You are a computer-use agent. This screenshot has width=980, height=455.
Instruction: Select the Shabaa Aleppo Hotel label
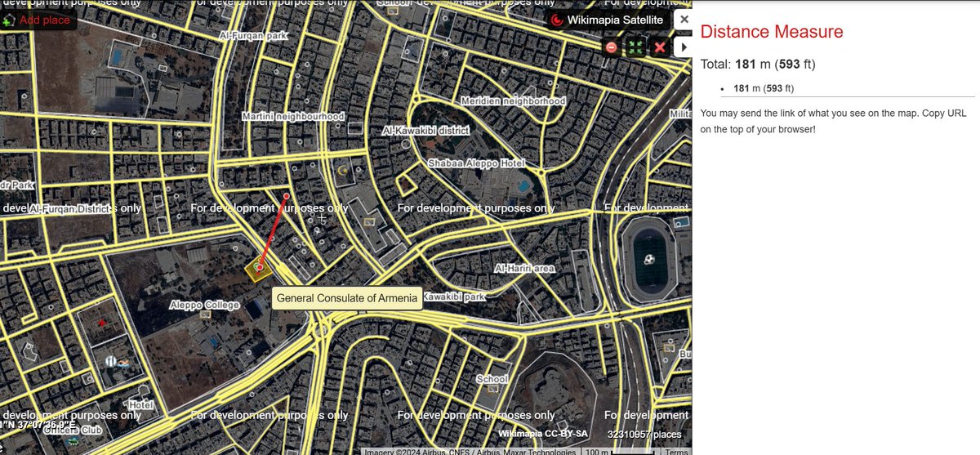pos(476,163)
